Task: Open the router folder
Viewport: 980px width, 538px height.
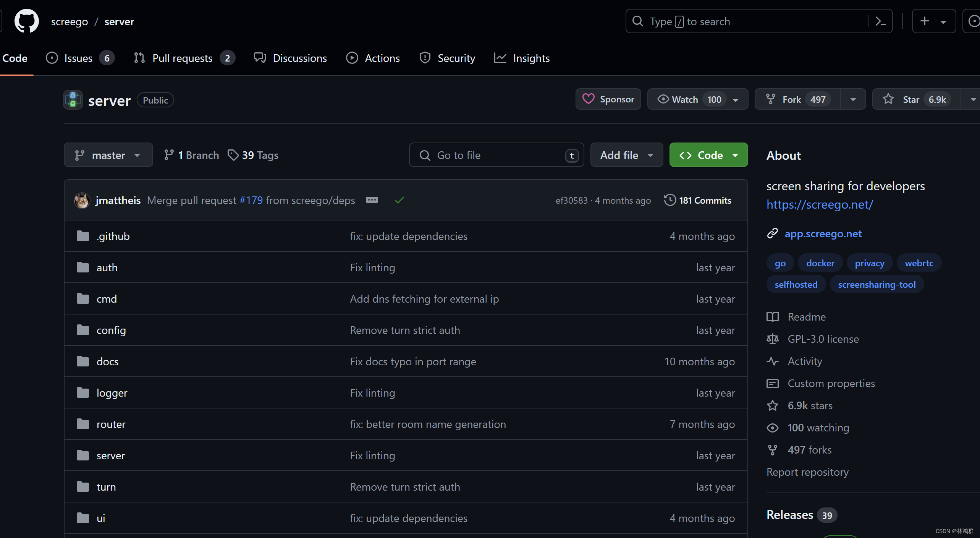Action: (x=111, y=424)
